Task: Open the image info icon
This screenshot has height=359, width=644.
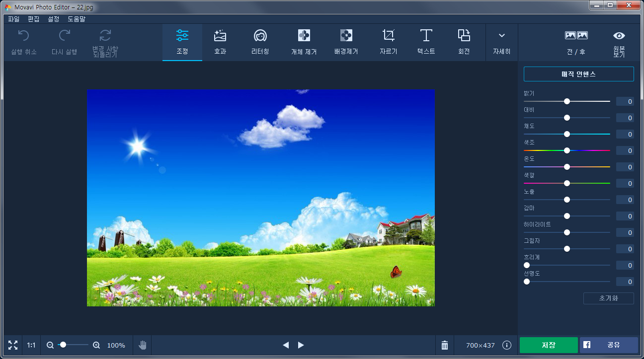Action: coord(507,345)
